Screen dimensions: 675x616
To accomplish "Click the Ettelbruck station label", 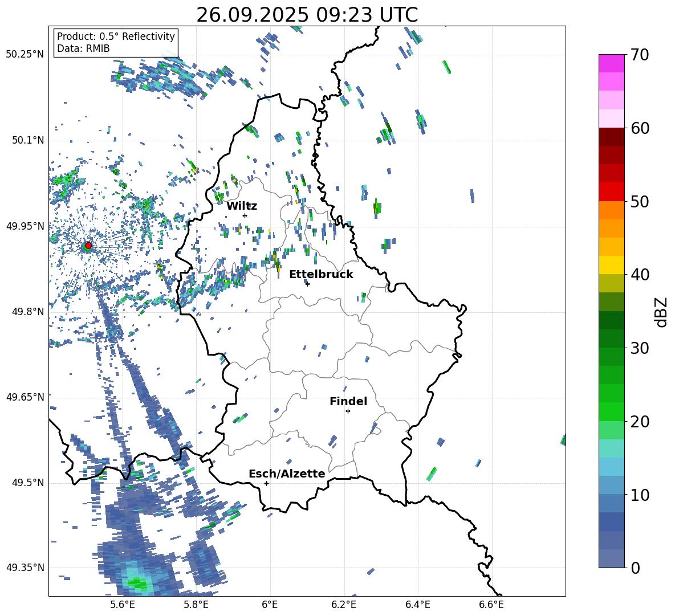I will click(x=321, y=275).
